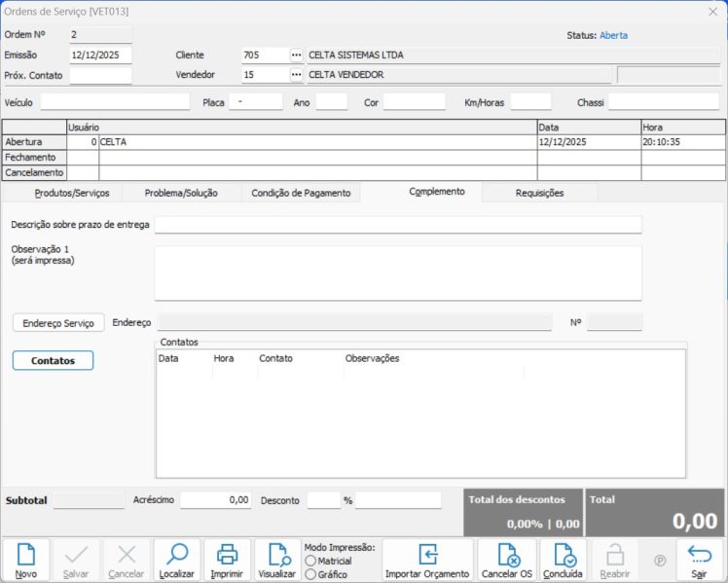This screenshot has width=728, height=583.
Task: Switch to Produtos/Serviços tab
Action: [x=72, y=193]
